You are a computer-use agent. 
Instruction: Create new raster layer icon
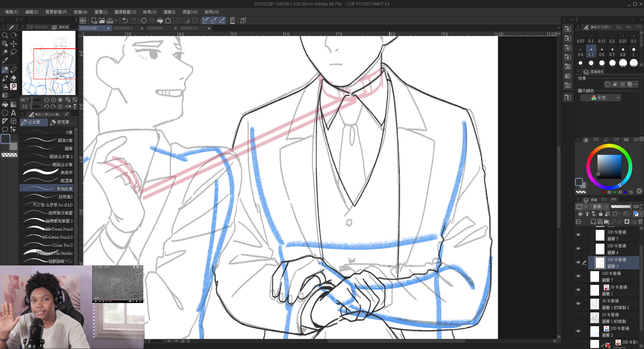pyautogui.click(x=593, y=221)
